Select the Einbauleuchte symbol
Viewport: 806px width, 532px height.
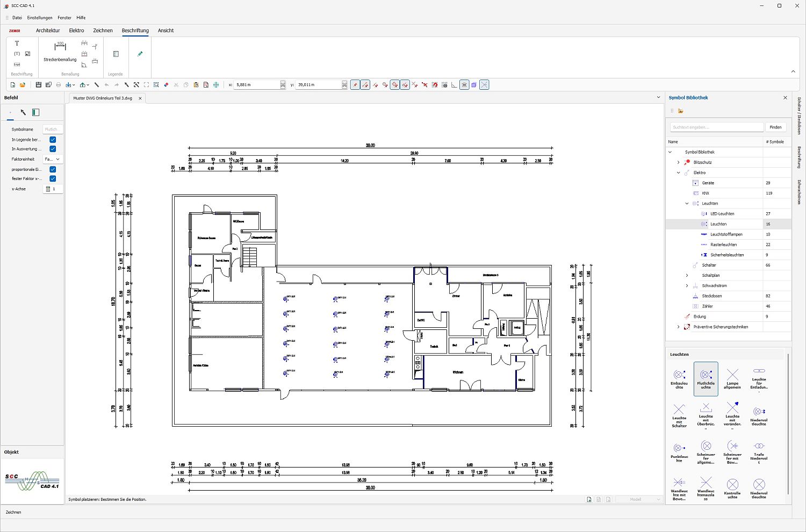(679, 379)
